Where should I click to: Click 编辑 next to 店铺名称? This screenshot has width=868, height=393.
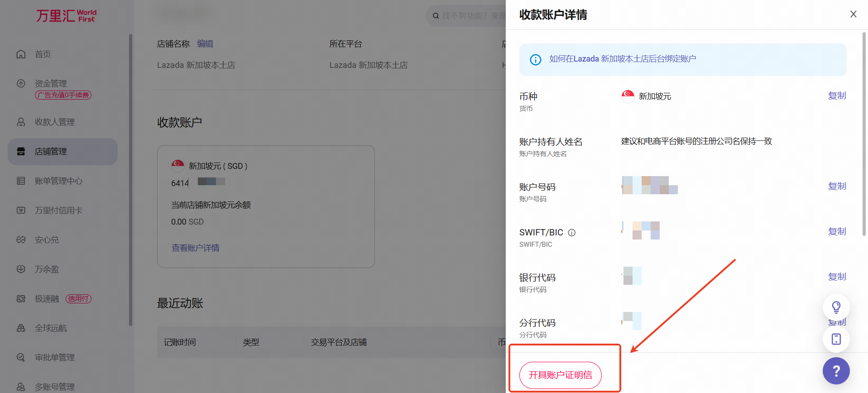coord(205,44)
